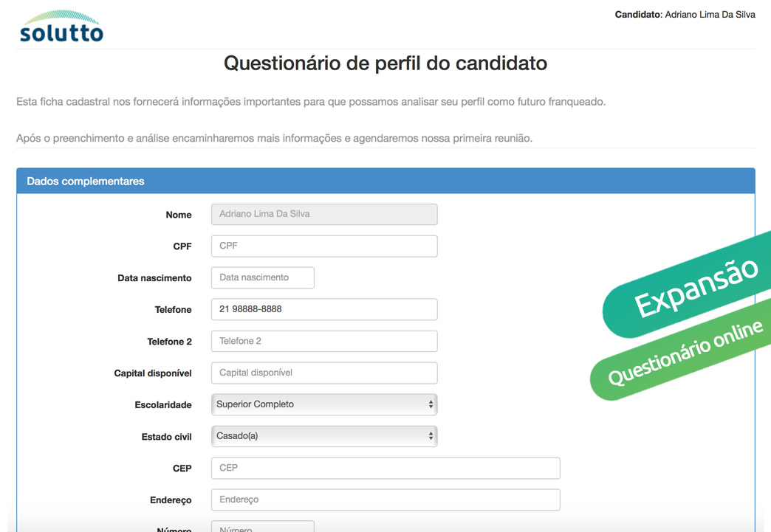Focus the Endereço input field
This screenshot has height=532, width=771.
[385, 500]
